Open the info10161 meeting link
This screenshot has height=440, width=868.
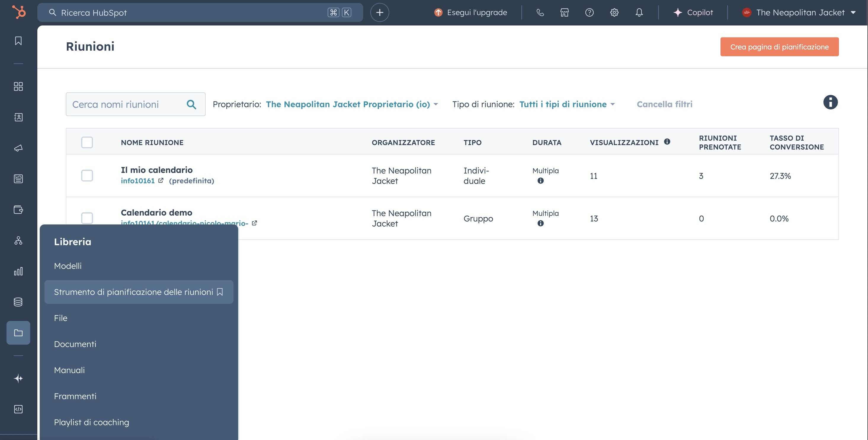138,181
